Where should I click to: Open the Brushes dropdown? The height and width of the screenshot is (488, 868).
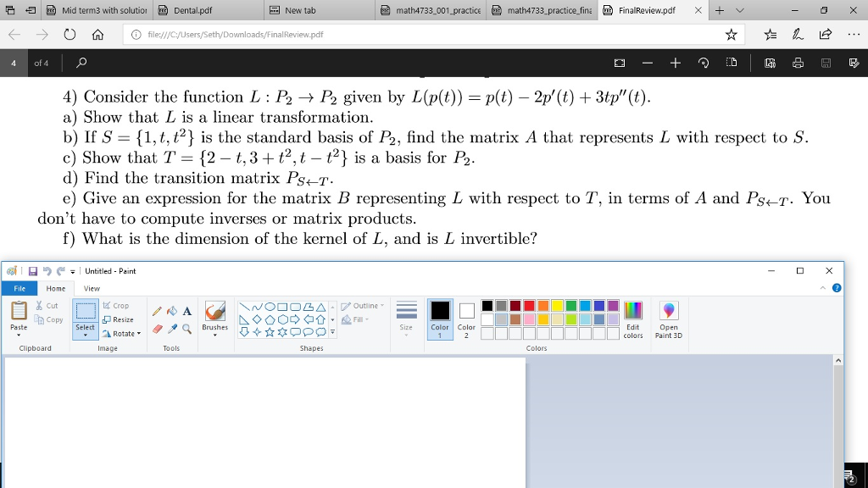[214, 333]
